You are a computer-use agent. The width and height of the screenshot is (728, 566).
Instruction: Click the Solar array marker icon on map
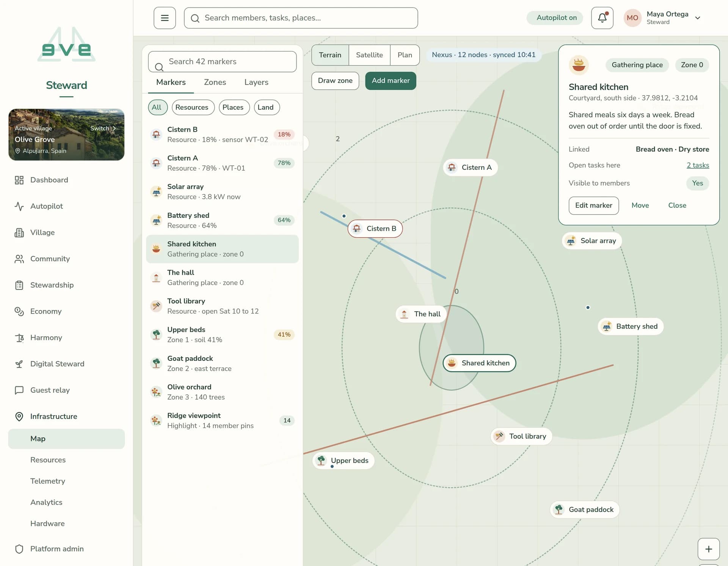571,241
